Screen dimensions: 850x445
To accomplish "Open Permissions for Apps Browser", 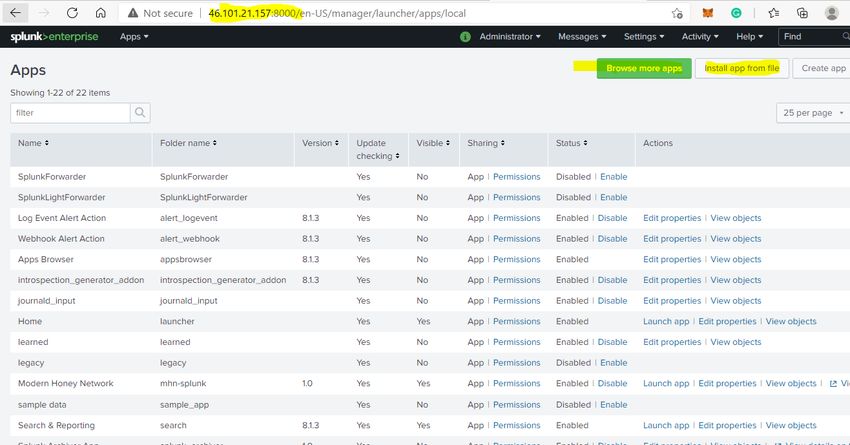I will tap(517, 259).
